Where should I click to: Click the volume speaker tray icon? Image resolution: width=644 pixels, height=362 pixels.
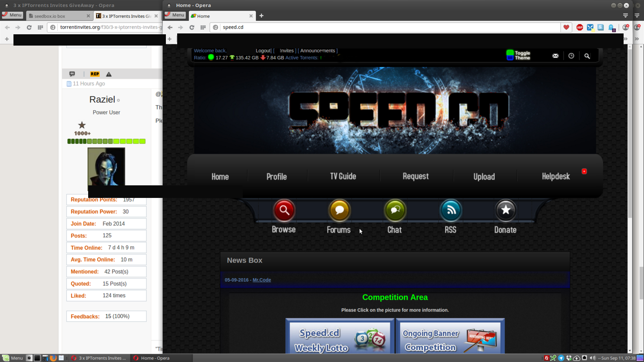pos(592,358)
